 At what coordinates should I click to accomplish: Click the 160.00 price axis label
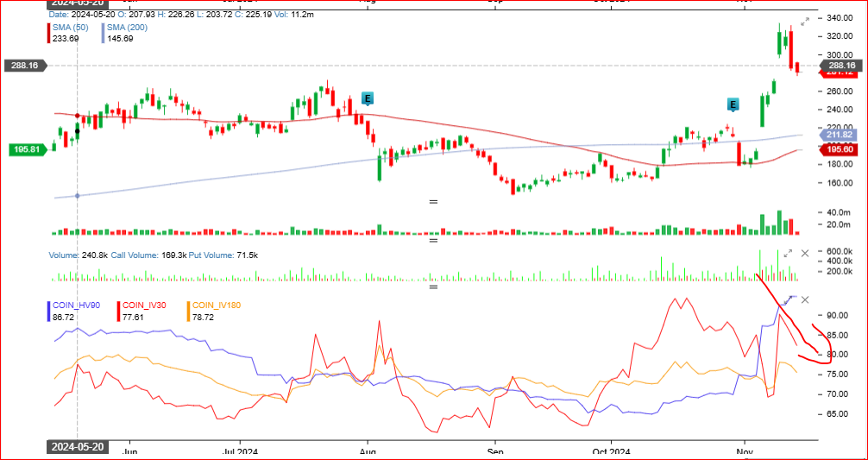(x=839, y=183)
